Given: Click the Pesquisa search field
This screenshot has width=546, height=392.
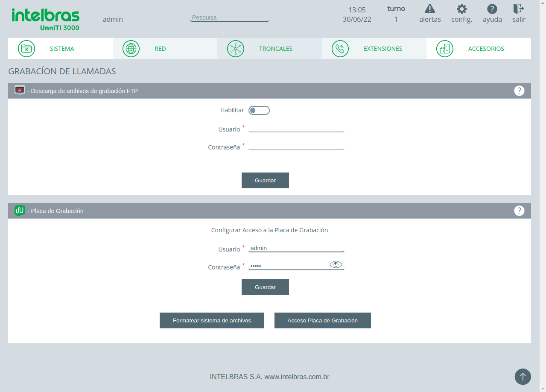Looking at the screenshot, I should coord(230,18).
